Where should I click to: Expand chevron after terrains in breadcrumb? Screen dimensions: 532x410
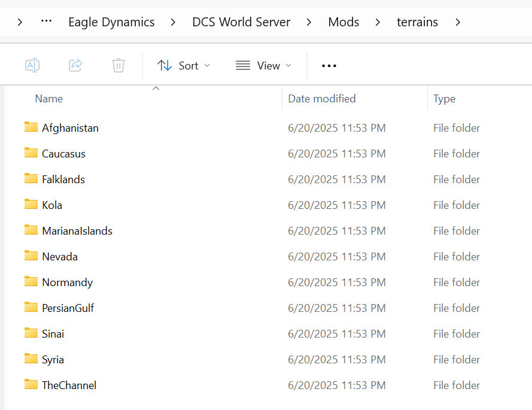[458, 22]
